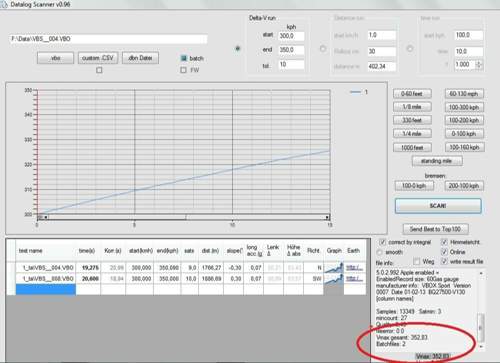The height and width of the screenshot is (363, 500).
Task: Toggle the Himmelsricht. checkbox
Action: tap(444, 242)
